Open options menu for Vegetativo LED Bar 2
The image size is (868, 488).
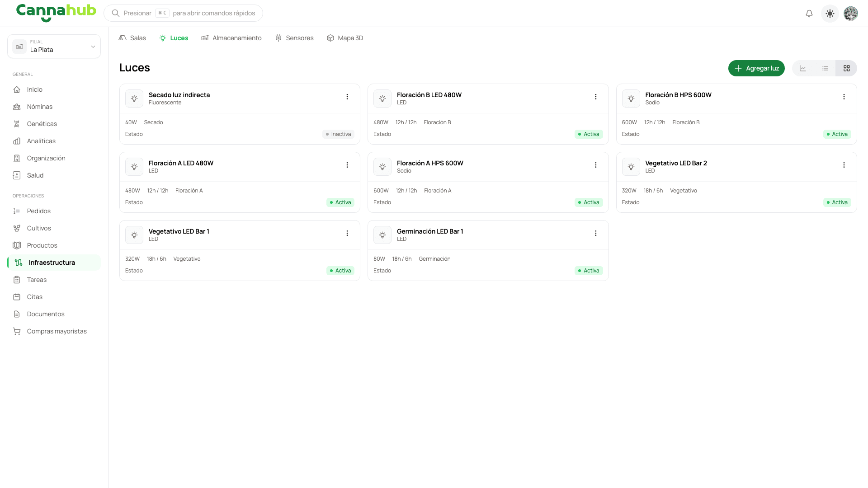tap(844, 165)
